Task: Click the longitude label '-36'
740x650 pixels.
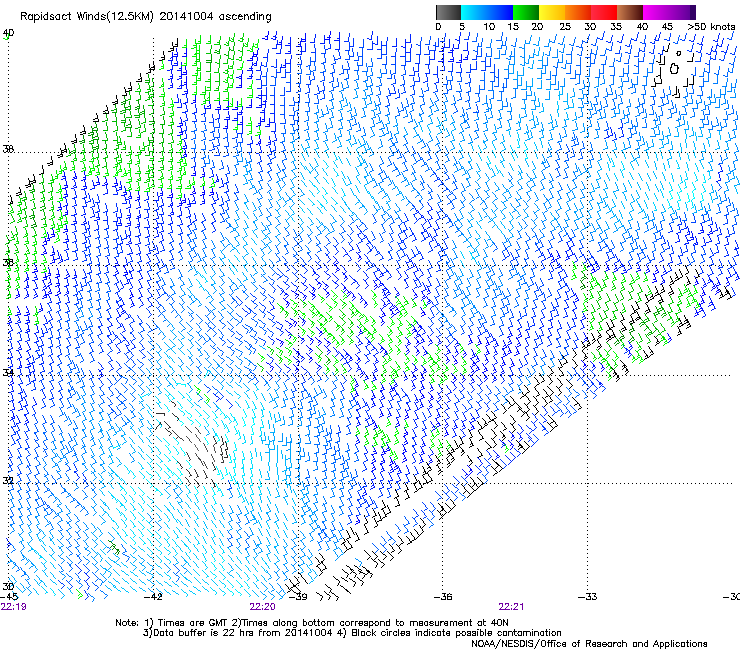Action: click(x=443, y=597)
